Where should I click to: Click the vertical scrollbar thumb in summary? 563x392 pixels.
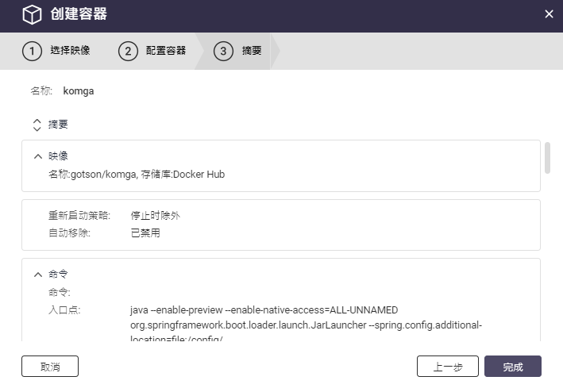pyautogui.click(x=547, y=158)
